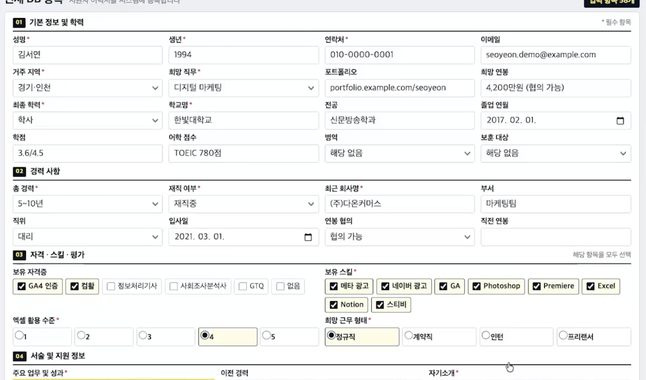The image size is (646, 380).
Task: Click the 성명 name input field
Action: [x=87, y=55]
